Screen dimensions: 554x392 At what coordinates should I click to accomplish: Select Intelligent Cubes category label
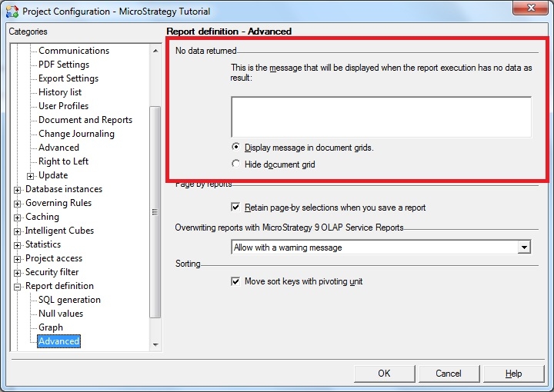point(60,231)
